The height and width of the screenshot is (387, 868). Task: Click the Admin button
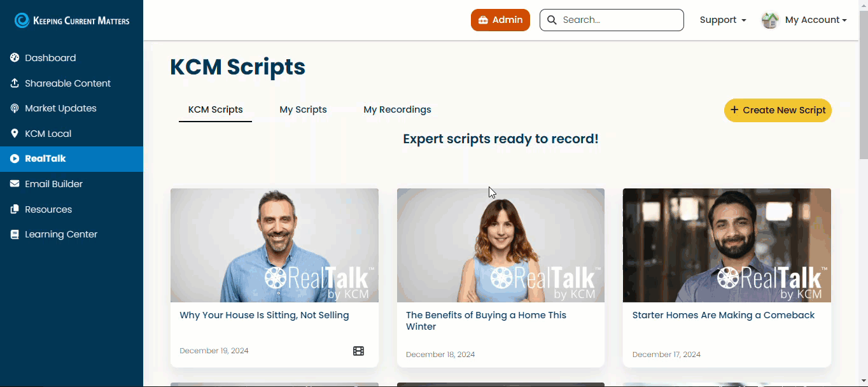500,20
